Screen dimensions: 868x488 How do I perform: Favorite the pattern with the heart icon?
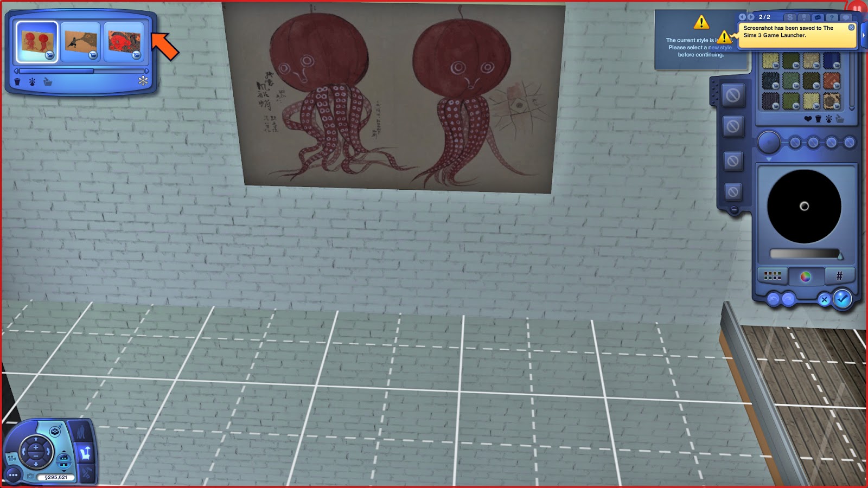808,119
